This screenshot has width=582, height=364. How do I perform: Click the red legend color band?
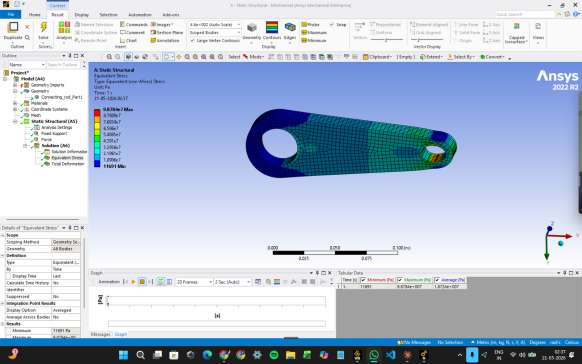[97, 112]
